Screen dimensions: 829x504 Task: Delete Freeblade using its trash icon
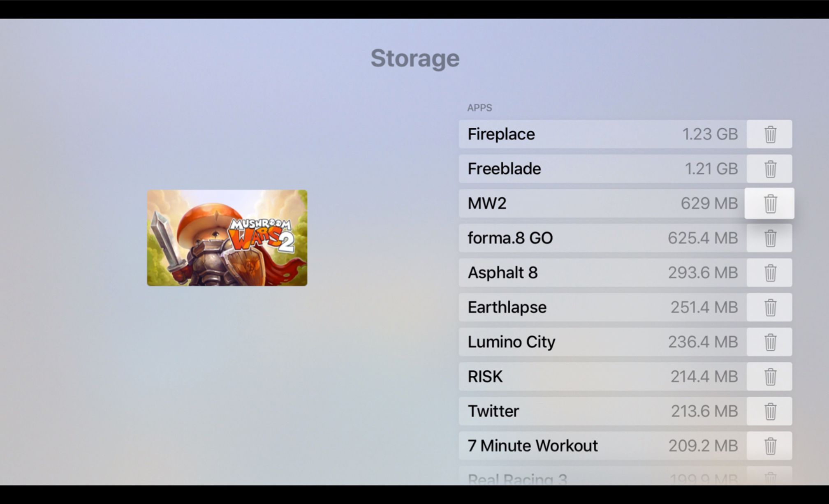pos(770,169)
